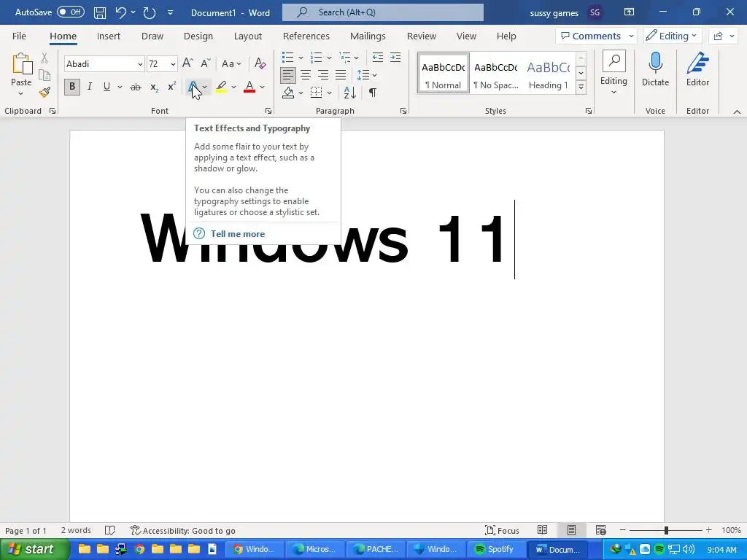Expand bullets list dropdown arrow
The width and height of the screenshot is (747, 560).
(x=301, y=58)
